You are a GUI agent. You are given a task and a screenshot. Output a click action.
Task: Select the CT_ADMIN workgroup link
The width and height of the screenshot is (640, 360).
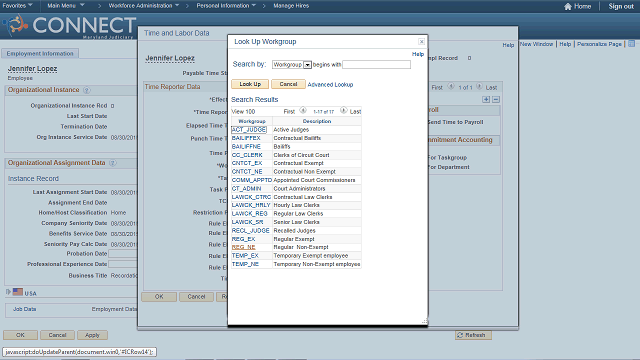coord(246,189)
